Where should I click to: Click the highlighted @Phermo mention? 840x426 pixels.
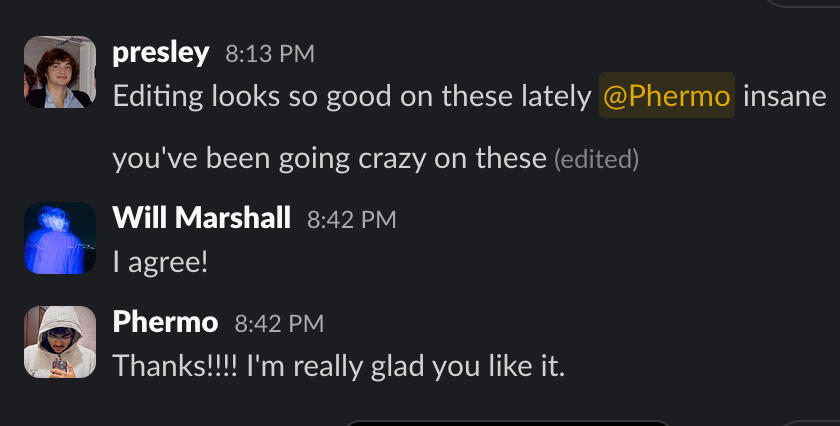pos(667,96)
